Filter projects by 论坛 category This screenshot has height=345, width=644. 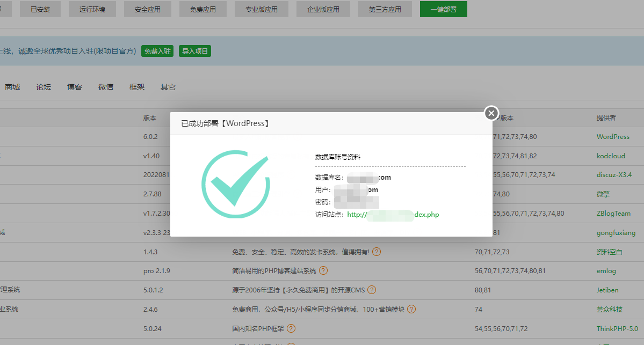(x=44, y=87)
